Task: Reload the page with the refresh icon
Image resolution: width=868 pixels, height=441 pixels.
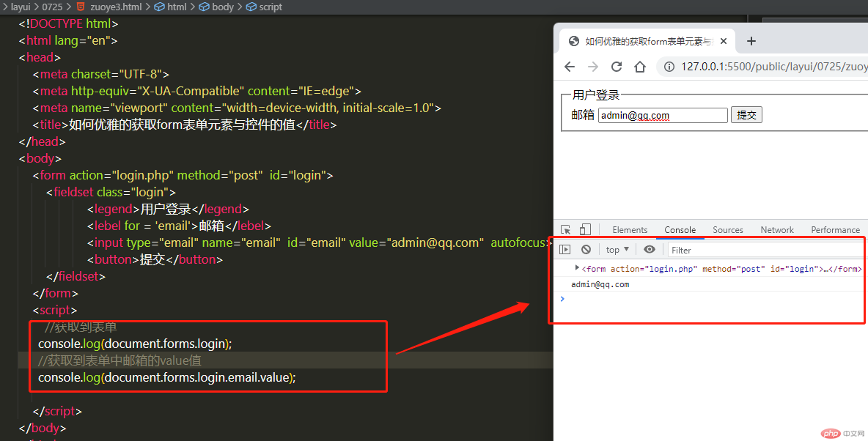Action: [x=617, y=67]
